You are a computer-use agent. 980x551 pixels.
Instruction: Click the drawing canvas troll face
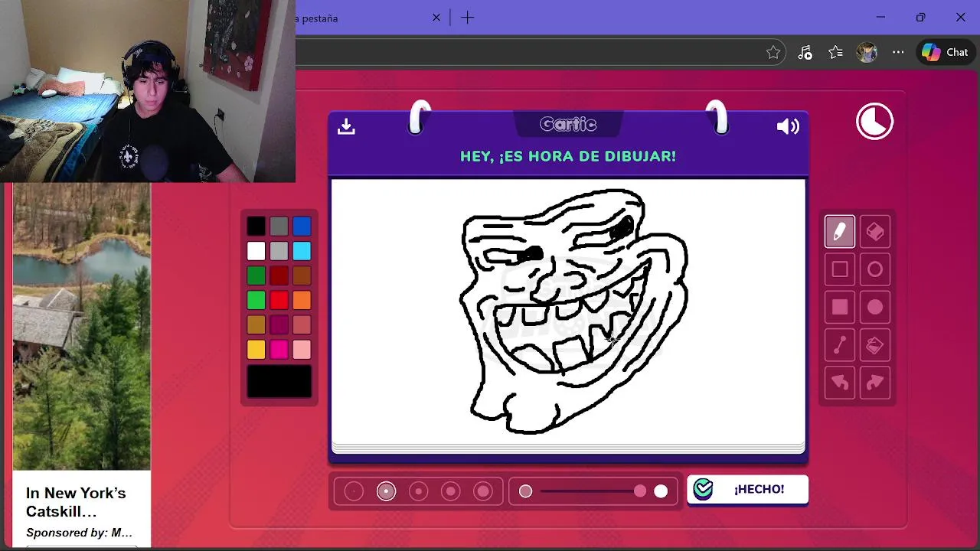[x=573, y=311]
